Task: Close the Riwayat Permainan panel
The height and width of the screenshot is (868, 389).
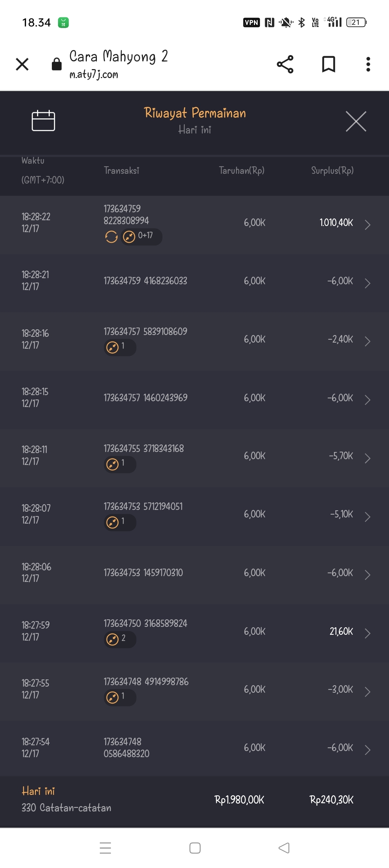Action: [356, 122]
